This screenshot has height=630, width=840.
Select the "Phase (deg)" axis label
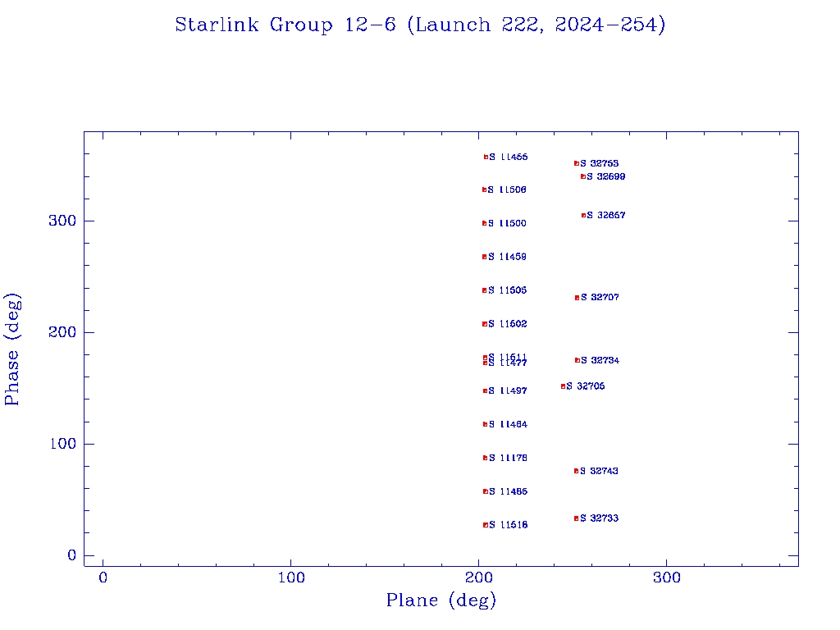pyautogui.click(x=11, y=349)
